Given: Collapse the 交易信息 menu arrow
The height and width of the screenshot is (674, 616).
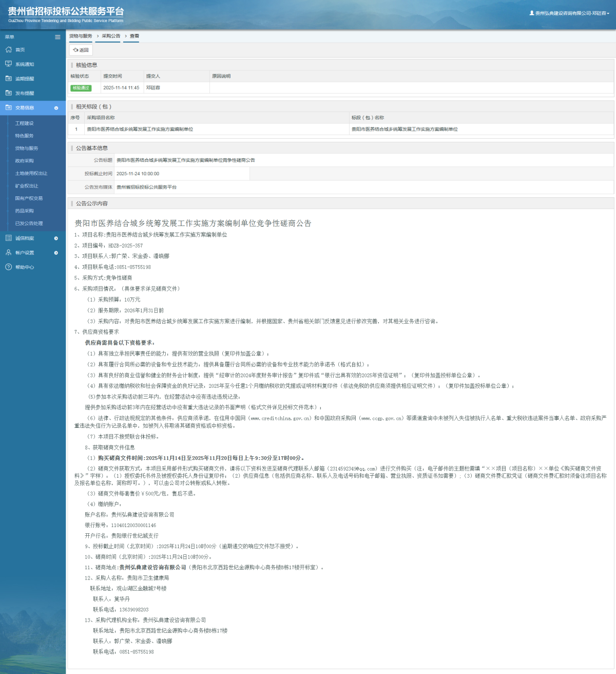Looking at the screenshot, I should [56, 108].
